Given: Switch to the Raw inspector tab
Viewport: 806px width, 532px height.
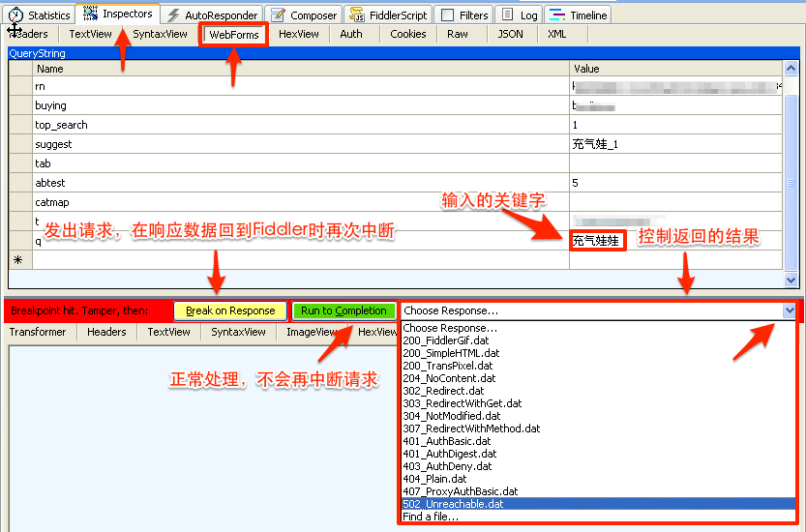Looking at the screenshot, I should click(458, 34).
